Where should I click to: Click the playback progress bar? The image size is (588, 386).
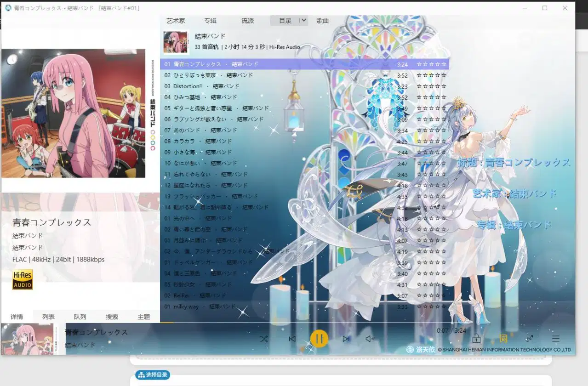tap(367, 323)
